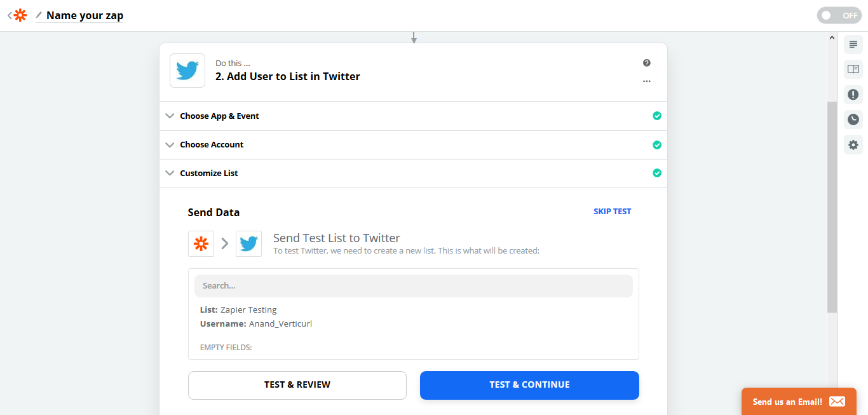868x415 pixels.
Task: Click the scrollbar up arrow
Action: coord(832,38)
